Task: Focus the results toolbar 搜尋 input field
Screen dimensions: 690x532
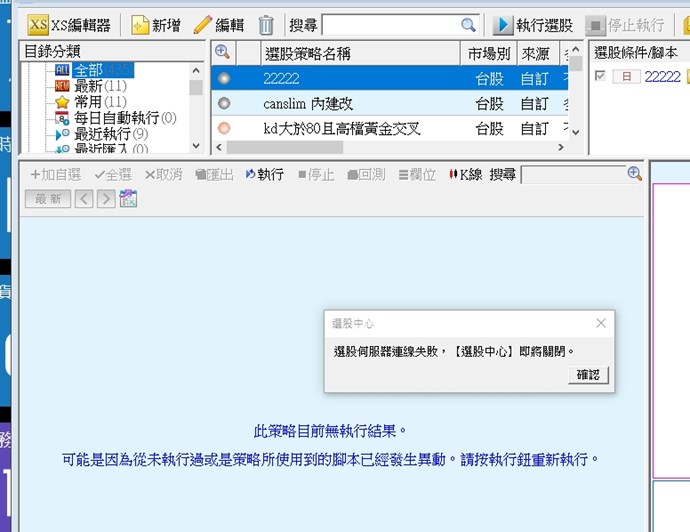Action: pyautogui.click(x=573, y=175)
